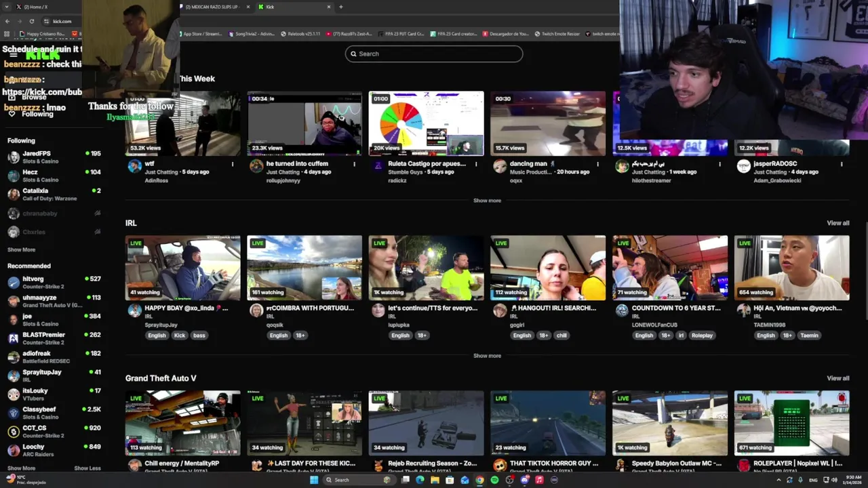The image size is (868, 488).
Task: Click 'Taemin' tag under TAEMIN1998 stream
Action: pyautogui.click(x=809, y=335)
